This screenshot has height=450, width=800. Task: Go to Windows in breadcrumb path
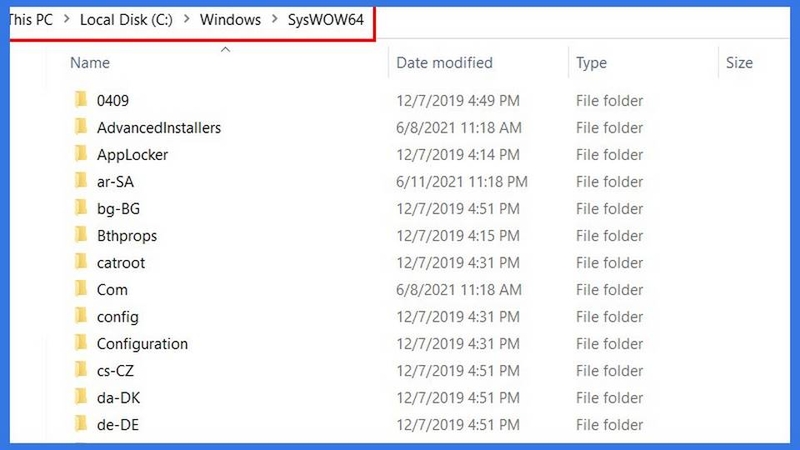coord(230,20)
